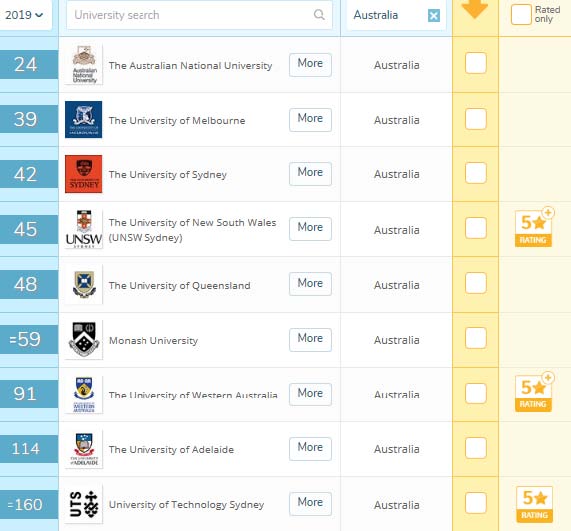Click University of Melbourne logo
Image resolution: width=571 pixels, height=531 pixels.
coord(84,119)
